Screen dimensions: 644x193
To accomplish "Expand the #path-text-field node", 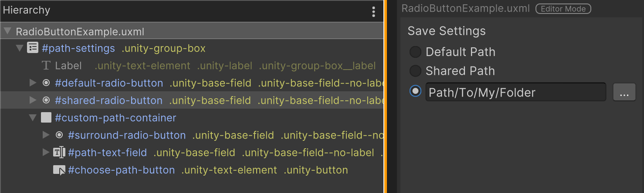I will 46,153.
